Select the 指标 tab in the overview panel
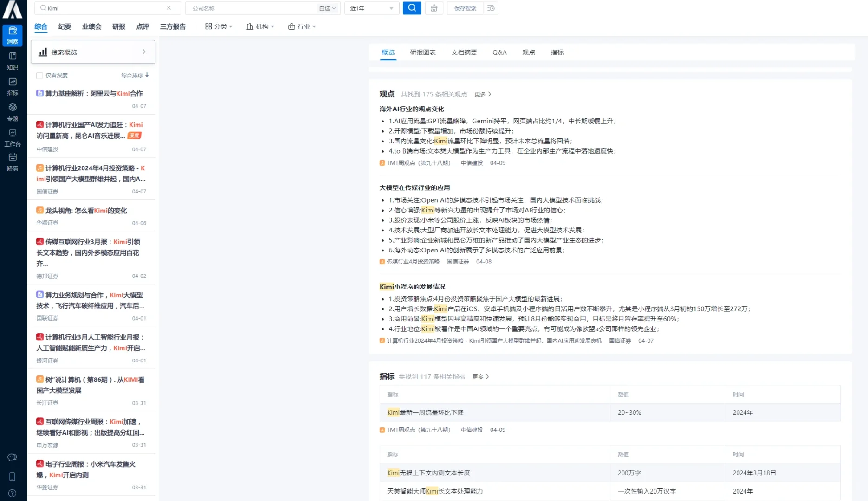868x501 pixels. [557, 52]
